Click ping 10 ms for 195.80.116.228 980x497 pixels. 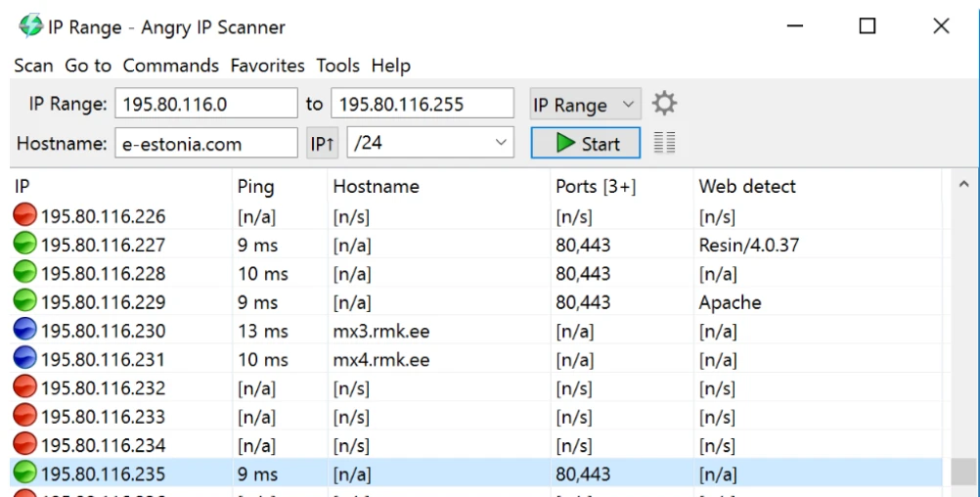(x=262, y=273)
